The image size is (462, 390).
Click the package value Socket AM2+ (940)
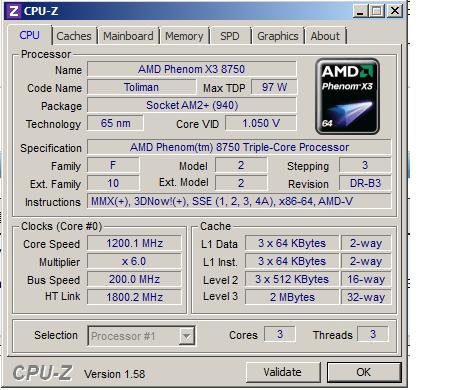(192, 105)
